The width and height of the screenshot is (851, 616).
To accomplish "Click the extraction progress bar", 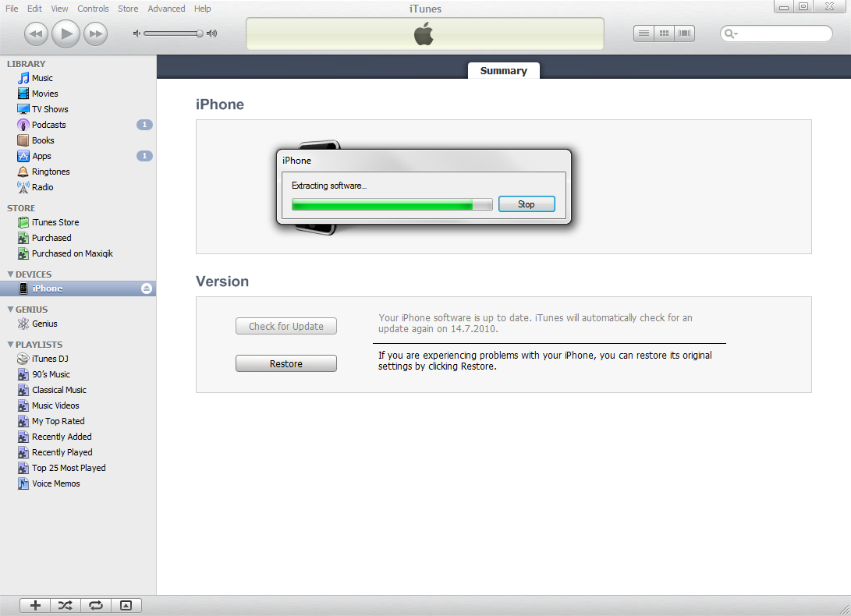I will (x=392, y=204).
